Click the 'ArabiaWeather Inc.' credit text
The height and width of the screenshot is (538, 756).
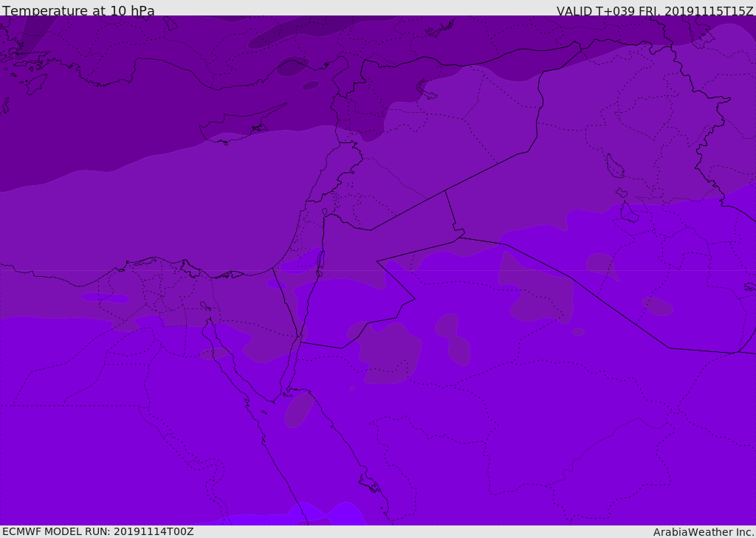[x=704, y=532]
